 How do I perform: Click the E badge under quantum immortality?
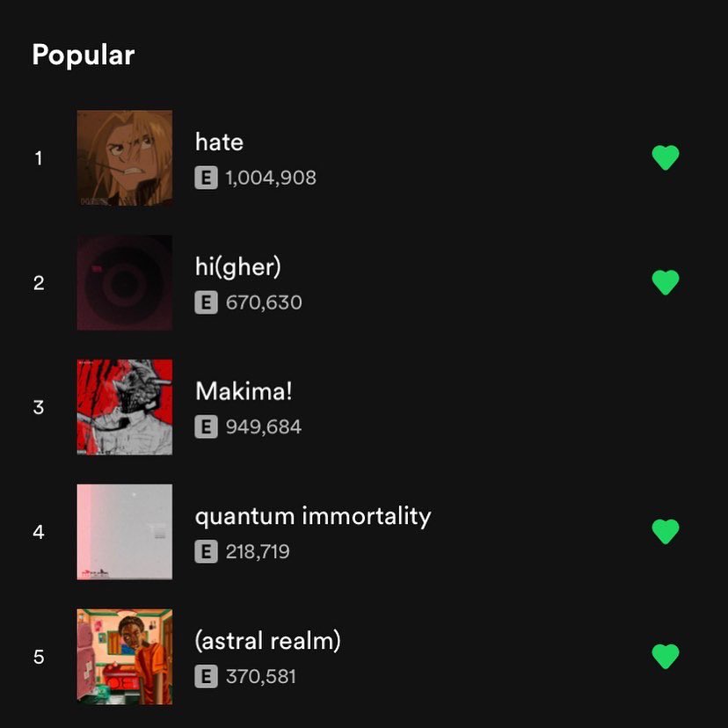coord(206,552)
